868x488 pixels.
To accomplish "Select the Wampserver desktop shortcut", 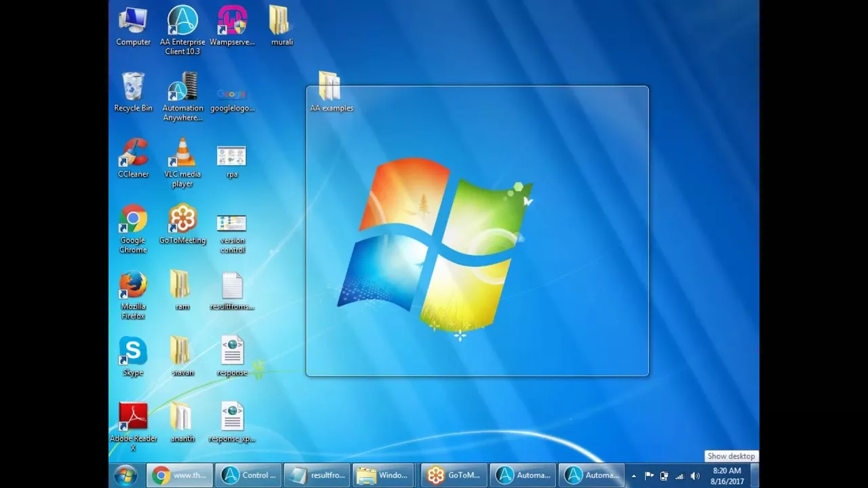I will pyautogui.click(x=232, y=26).
